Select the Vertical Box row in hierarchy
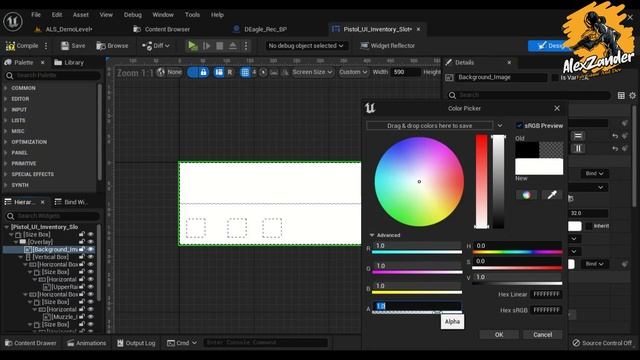Image resolution: width=640 pixels, height=360 pixels. coord(50,257)
